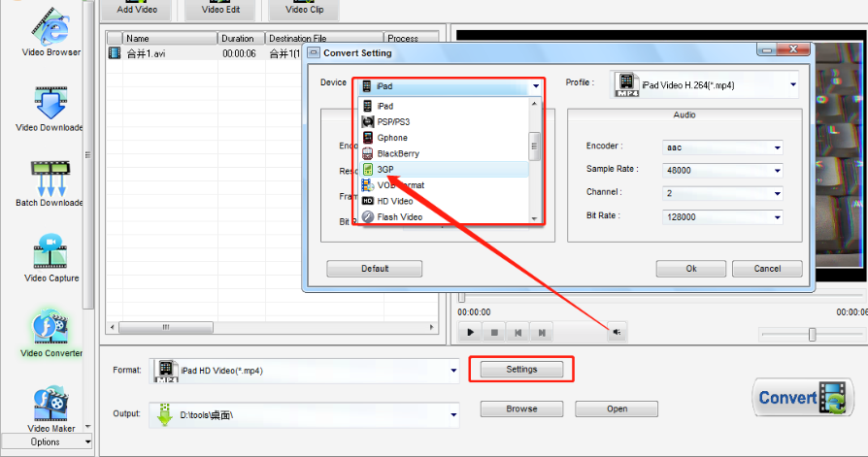Confirm settings with the Ok button
This screenshot has height=457, width=868.
click(691, 269)
